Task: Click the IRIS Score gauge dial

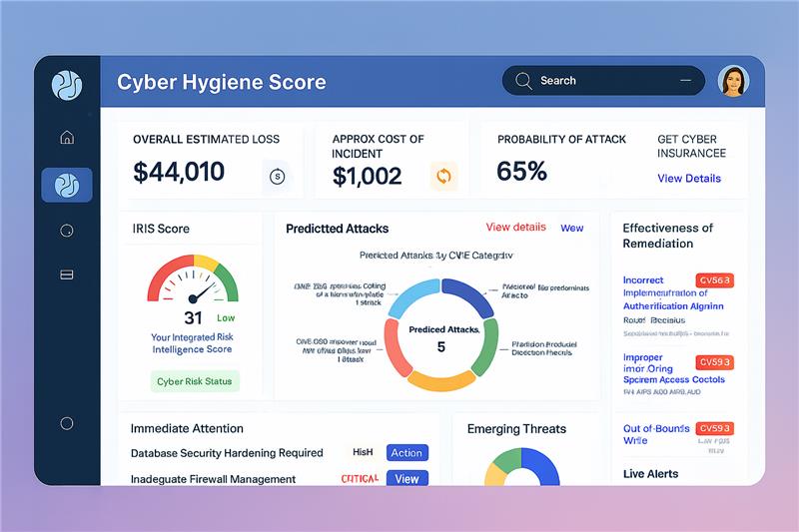Action: (x=193, y=283)
